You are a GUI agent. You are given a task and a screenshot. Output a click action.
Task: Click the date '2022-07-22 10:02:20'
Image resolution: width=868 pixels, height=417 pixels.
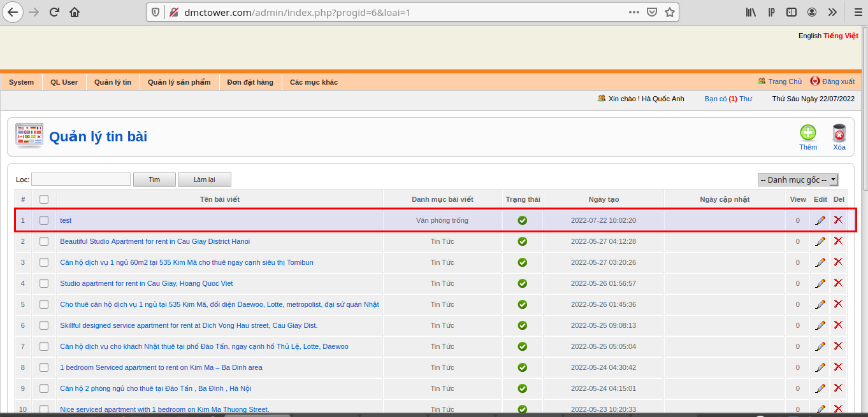tap(604, 220)
